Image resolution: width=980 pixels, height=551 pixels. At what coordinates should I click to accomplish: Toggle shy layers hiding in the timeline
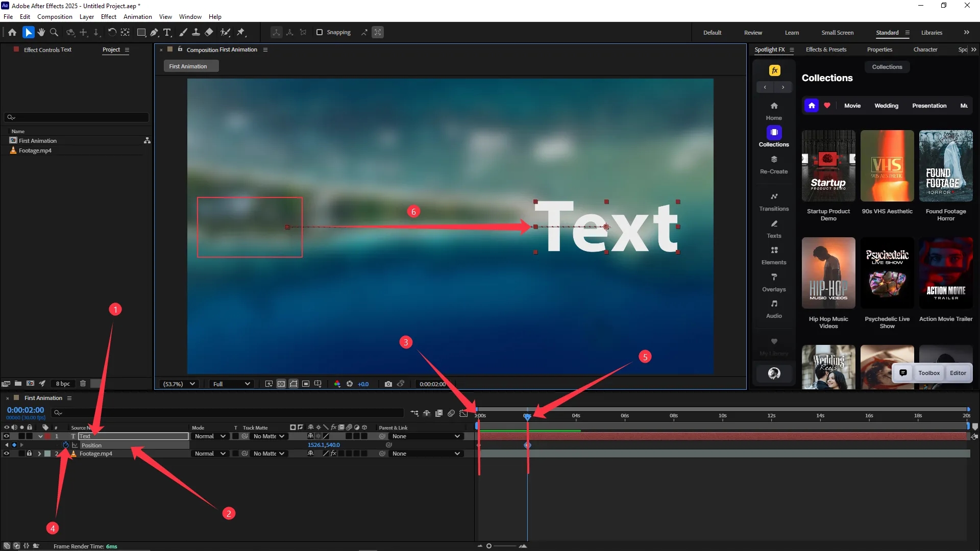427,413
